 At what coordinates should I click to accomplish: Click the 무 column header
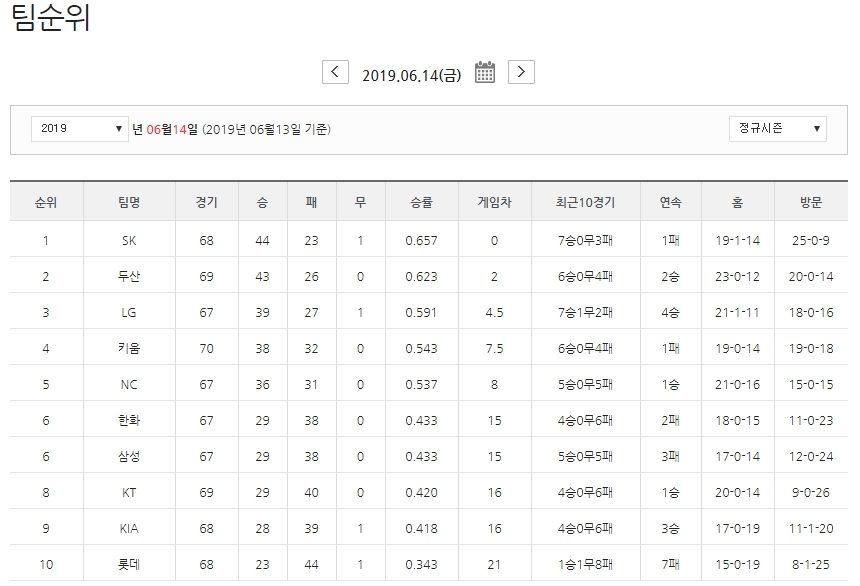click(360, 202)
